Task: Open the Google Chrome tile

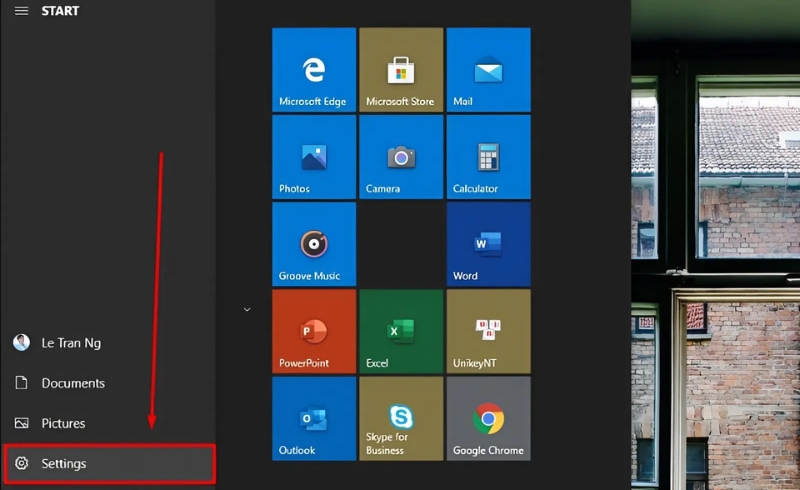Action: (x=488, y=419)
